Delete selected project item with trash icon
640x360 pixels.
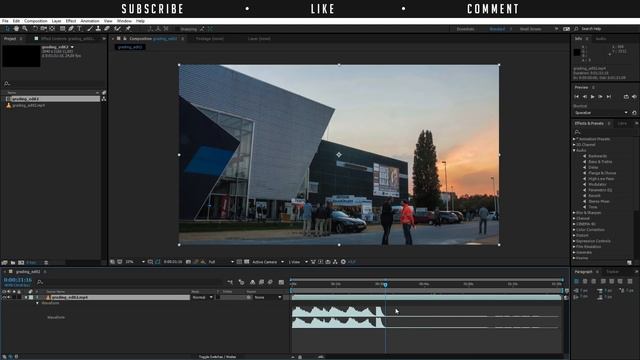pos(46,262)
